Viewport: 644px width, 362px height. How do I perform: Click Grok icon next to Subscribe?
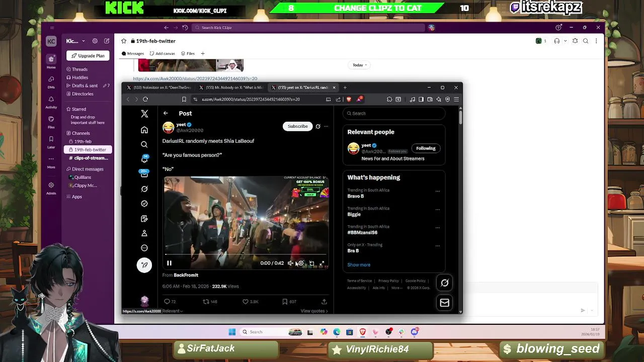318,126
